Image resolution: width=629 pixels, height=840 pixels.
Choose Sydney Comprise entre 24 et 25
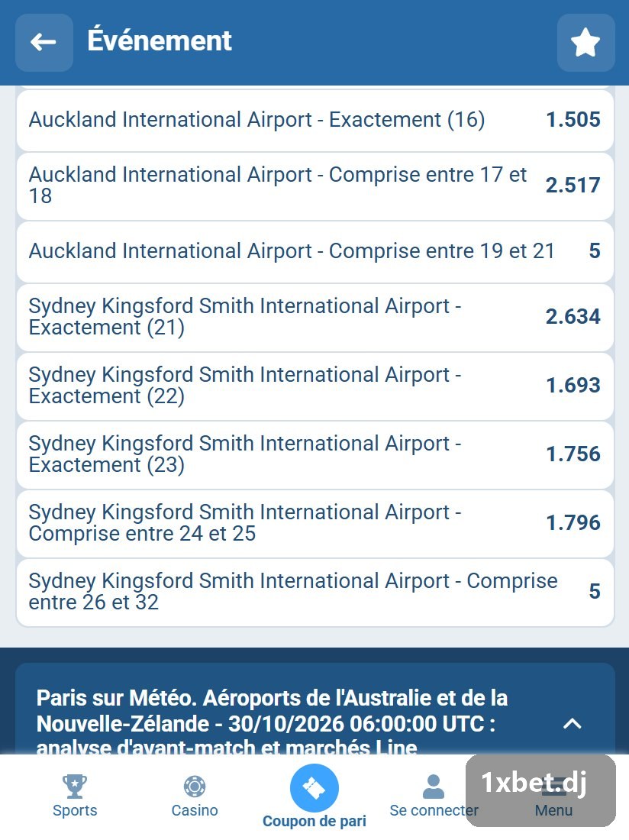[314, 523]
